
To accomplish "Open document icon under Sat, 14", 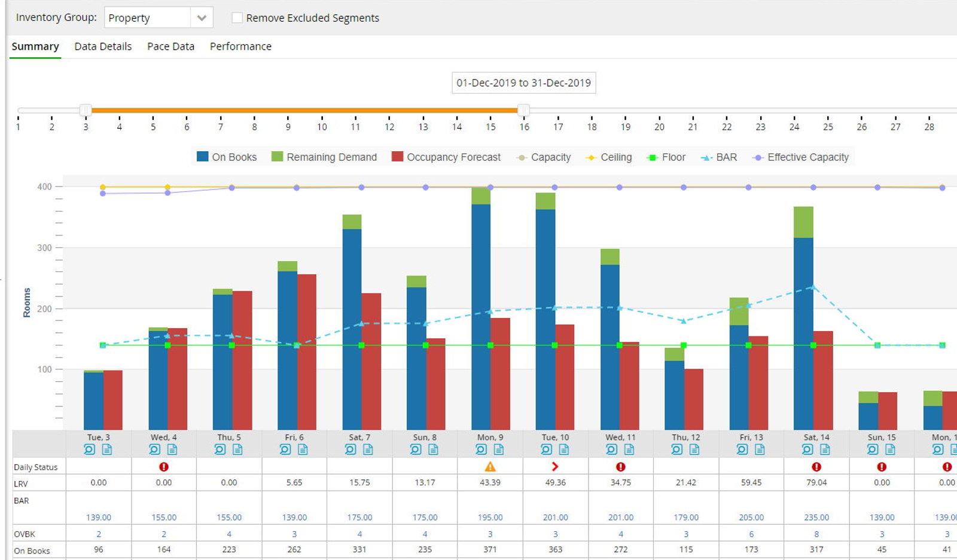I will pyautogui.click(x=825, y=449).
